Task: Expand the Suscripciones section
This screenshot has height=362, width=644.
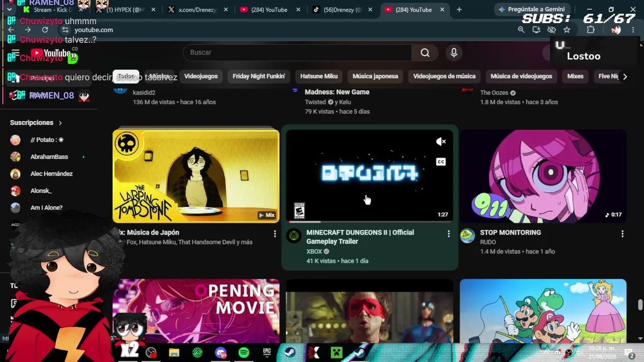Action: click(x=36, y=123)
